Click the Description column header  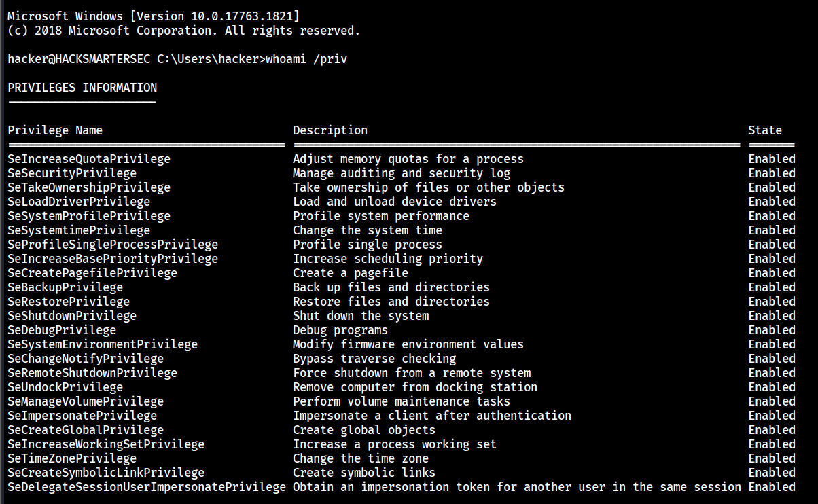pyautogui.click(x=330, y=130)
